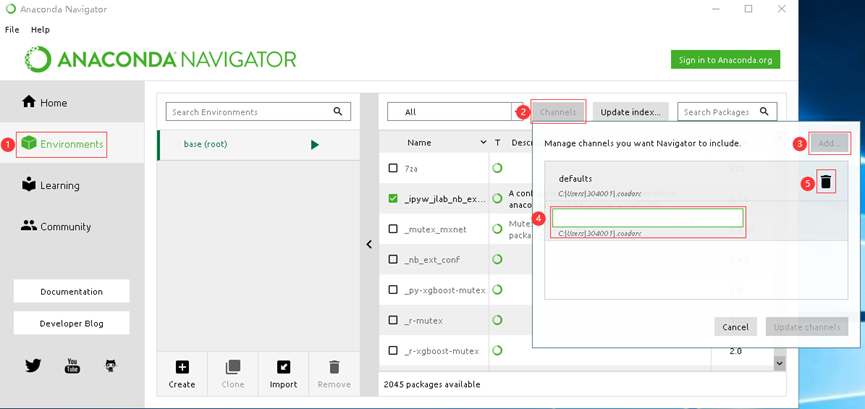
Task: Select the defaults channel entry
Action: (696, 182)
